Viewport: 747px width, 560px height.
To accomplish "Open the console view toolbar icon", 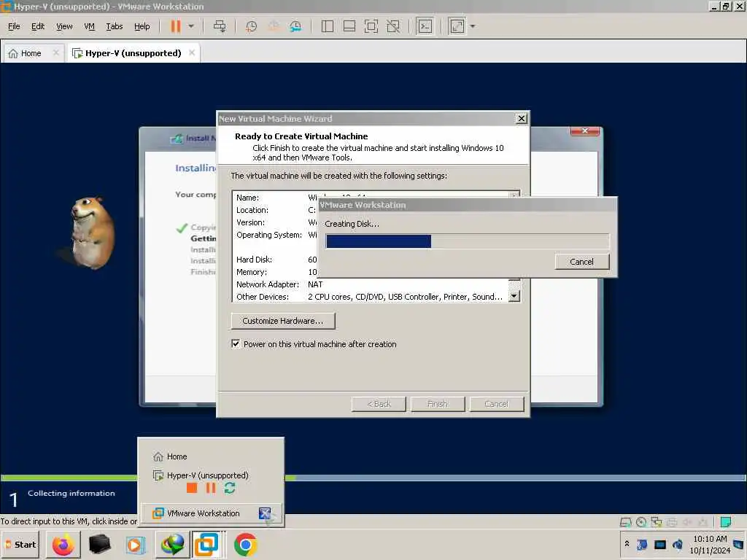I will [x=425, y=26].
